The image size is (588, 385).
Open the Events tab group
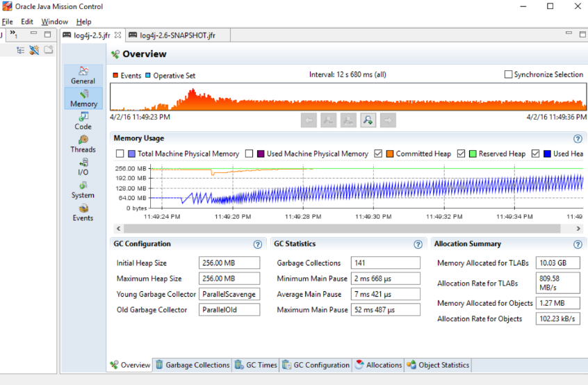coord(83,213)
